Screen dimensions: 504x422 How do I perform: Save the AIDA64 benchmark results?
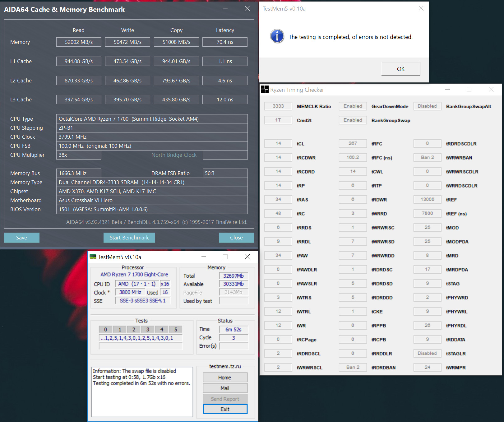(22, 238)
